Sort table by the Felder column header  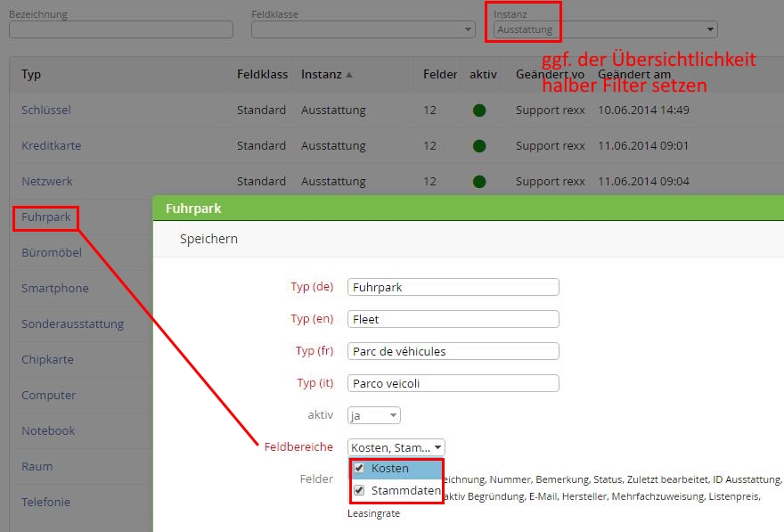440,75
